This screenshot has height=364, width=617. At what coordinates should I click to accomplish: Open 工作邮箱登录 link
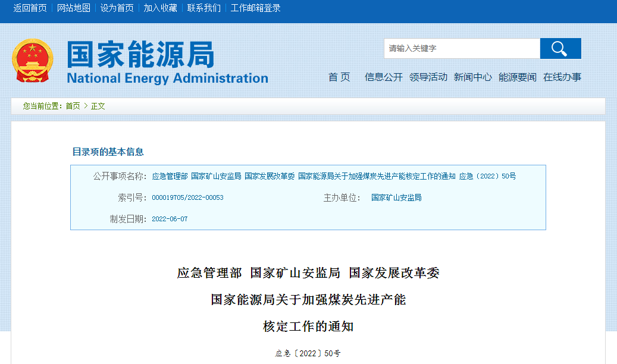[x=255, y=8]
